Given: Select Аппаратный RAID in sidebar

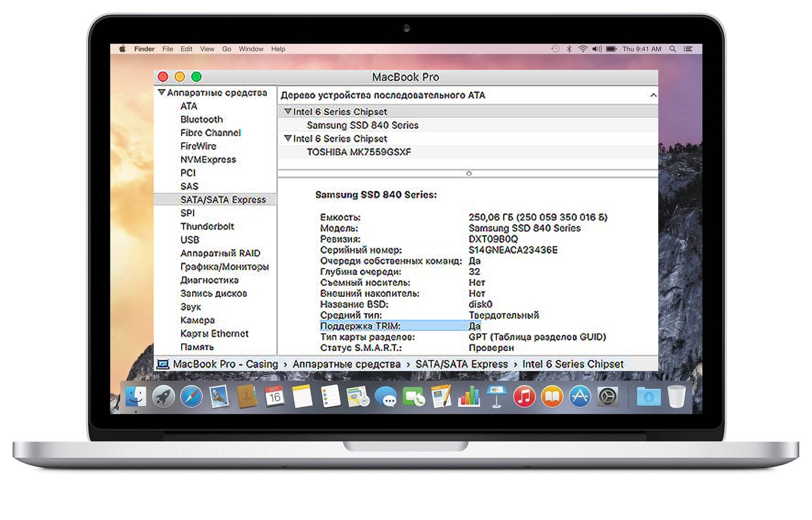Looking at the screenshot, I should 220,253.
